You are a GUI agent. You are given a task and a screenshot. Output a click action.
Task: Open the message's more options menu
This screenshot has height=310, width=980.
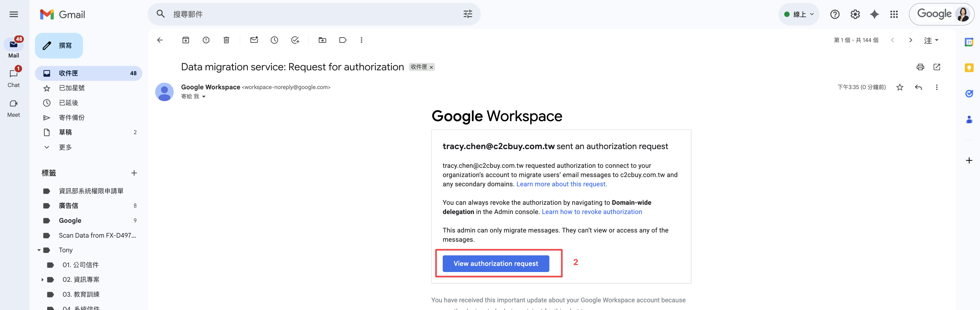937,87
